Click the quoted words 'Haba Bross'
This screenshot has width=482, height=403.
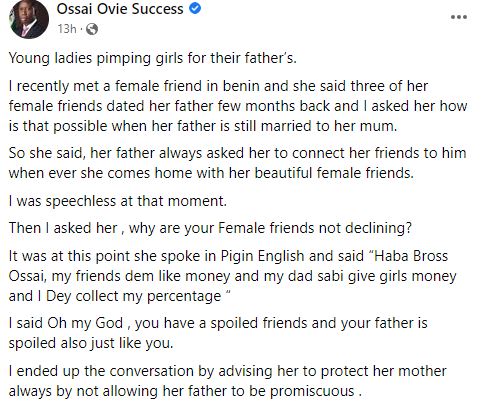[x=409, y=256]
